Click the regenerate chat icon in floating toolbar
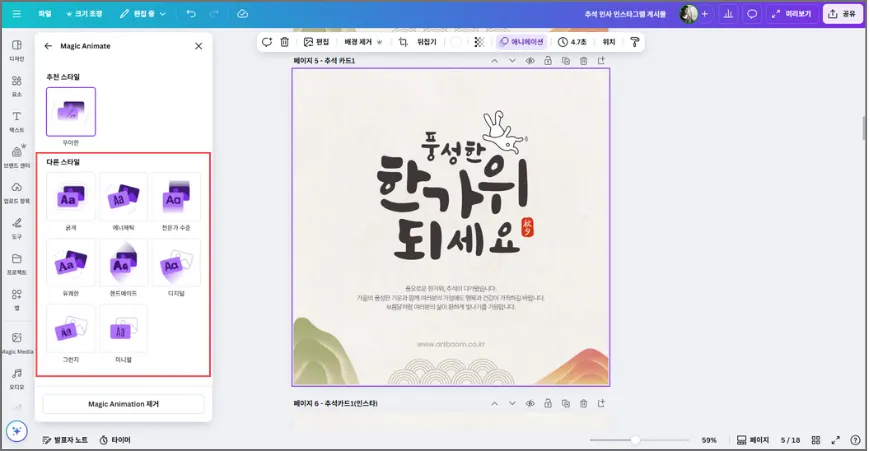Image resolution: width=870 pixels, height=451 pixels. point(267,42)
